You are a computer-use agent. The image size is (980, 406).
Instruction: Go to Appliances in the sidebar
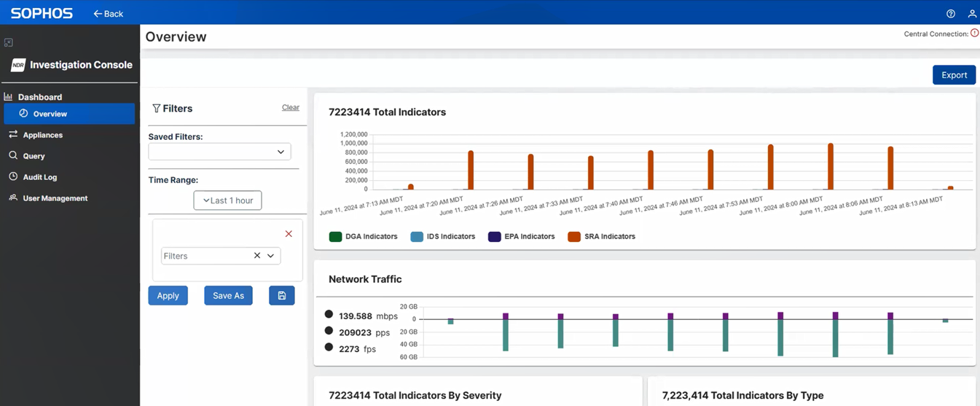42,135
